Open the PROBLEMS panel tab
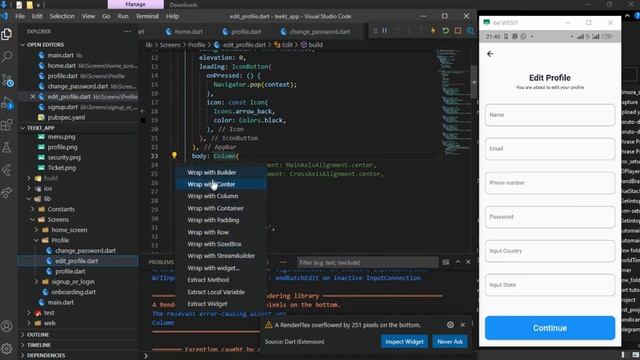This screenshot has width=640, height=360. 161,262
